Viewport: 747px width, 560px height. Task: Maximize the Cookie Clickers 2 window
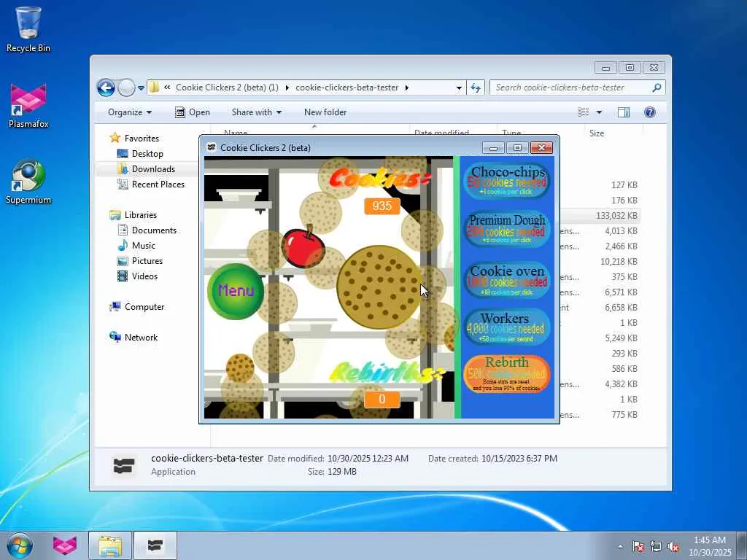tap(517, 148)
